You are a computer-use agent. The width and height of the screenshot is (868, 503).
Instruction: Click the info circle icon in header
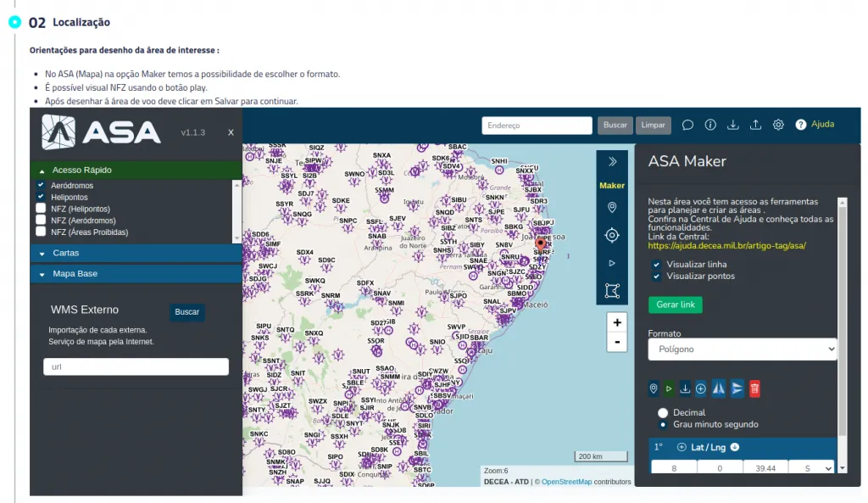(710, 125)
